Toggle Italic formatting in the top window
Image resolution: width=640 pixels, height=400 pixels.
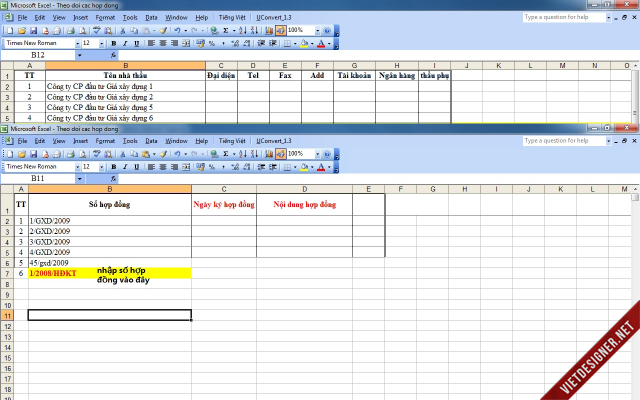click(125, 44)
